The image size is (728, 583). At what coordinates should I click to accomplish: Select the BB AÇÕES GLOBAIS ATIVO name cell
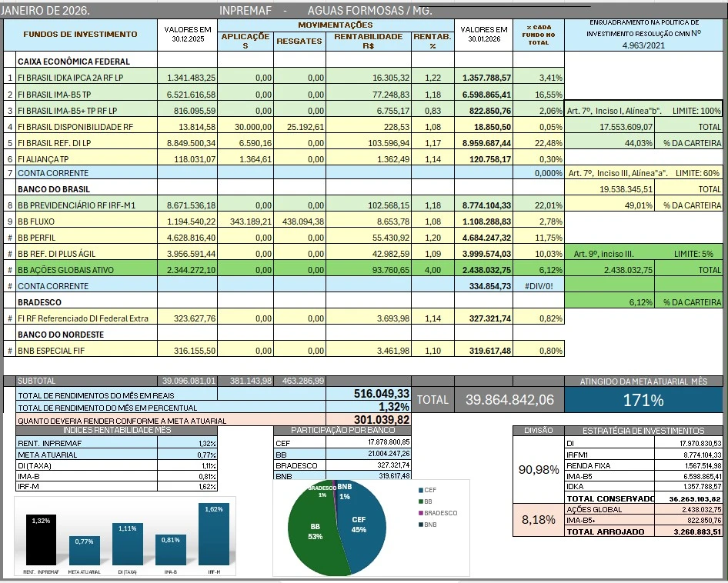pyautogui.click(x=86, y=270)
